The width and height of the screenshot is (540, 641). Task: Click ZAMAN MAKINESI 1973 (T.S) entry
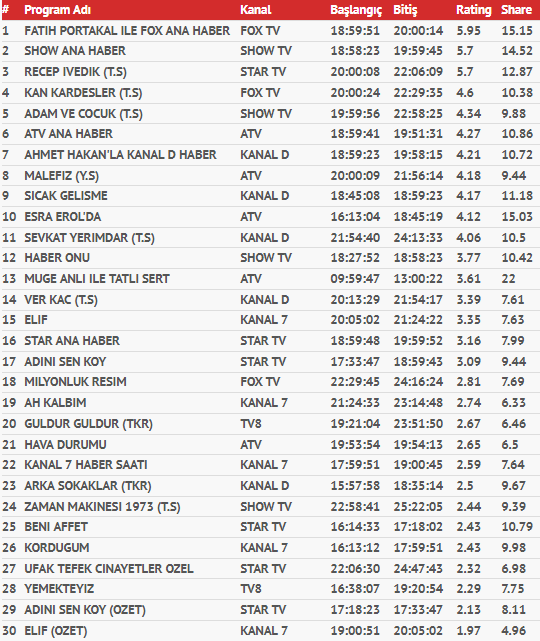[102, 507]
